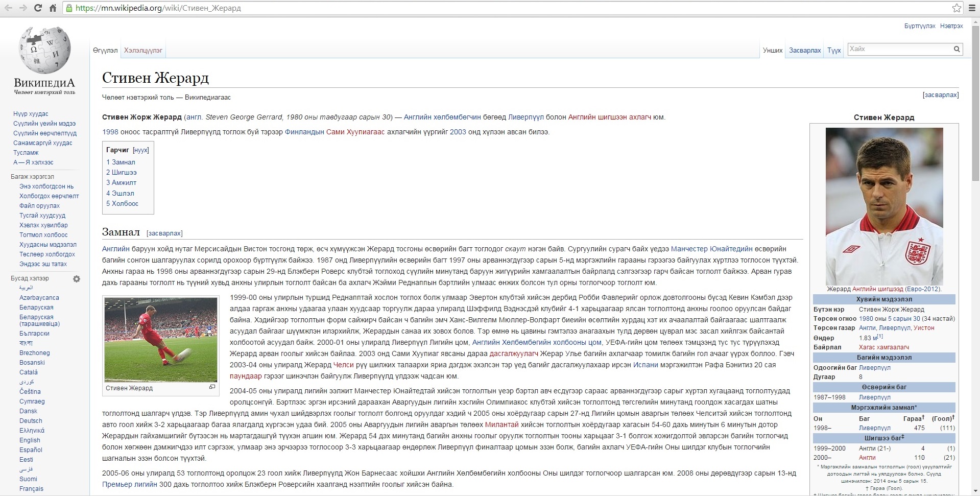Switch to Azərbaycanca language version
Screen dimensions: 980x496
tap(39, 298)
